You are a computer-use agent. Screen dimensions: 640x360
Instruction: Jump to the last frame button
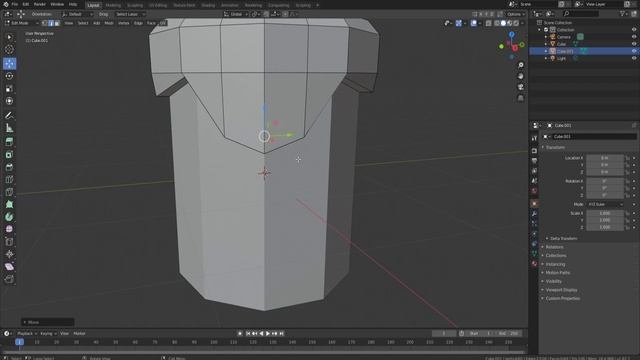(281, 333)
